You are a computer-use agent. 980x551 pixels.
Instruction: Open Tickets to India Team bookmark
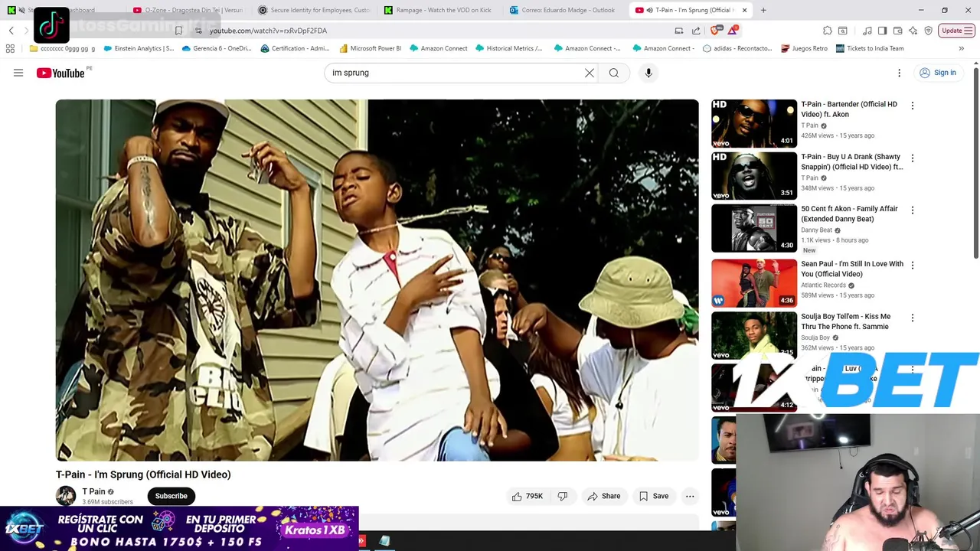(x=870, y=48)
